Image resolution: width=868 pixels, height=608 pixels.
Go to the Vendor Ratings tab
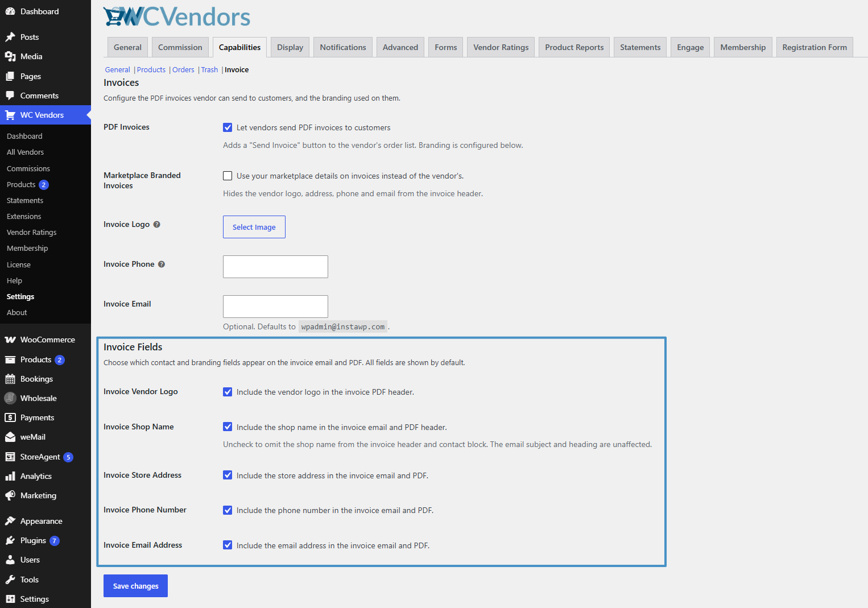pyautogui.click(x=501, y=47)
